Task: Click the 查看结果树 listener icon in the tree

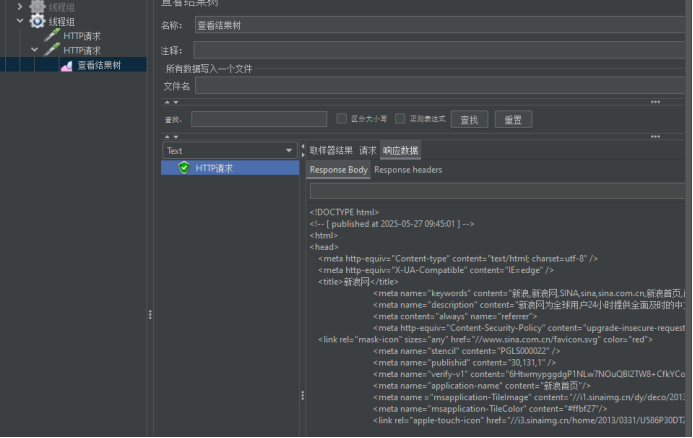Action: point(67,65)
